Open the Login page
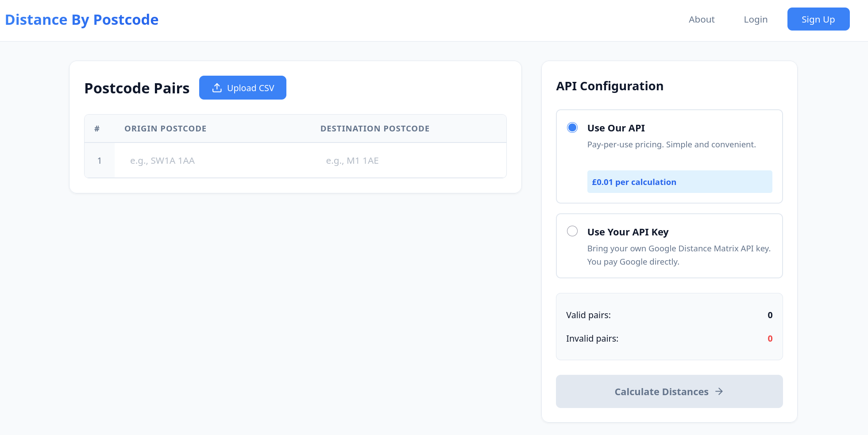Image resolution: width=868 pixels, height=435 pixels. click(x=756, y=19)
